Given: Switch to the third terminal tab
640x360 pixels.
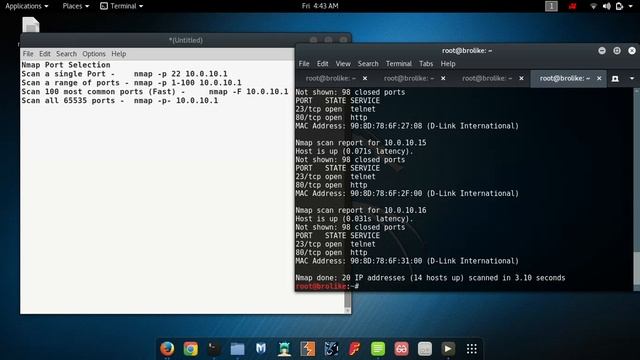Looking at the screenshot, I should click(x=487, y=78).
